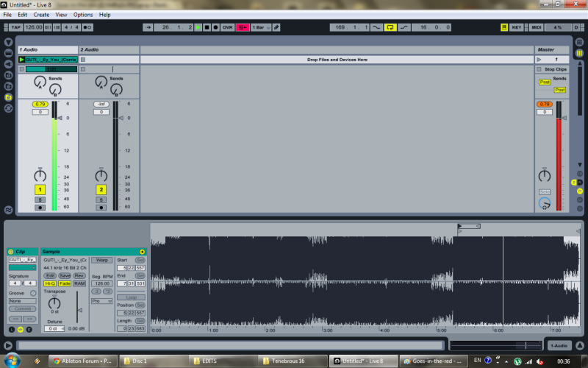Open the View menu
The width and height of the screenshot is (588, 368).
click(x=61, y=15)
